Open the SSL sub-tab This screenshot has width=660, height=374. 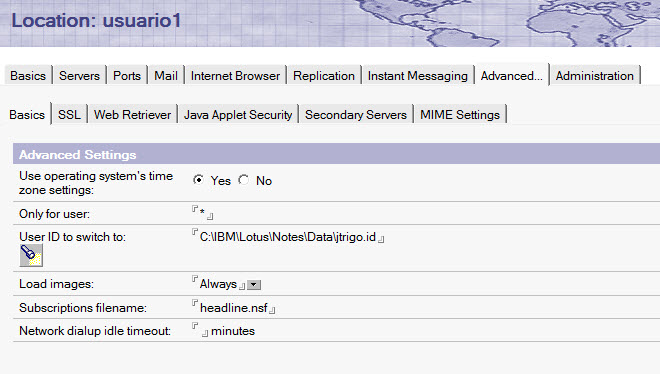[x=69, y=114]
